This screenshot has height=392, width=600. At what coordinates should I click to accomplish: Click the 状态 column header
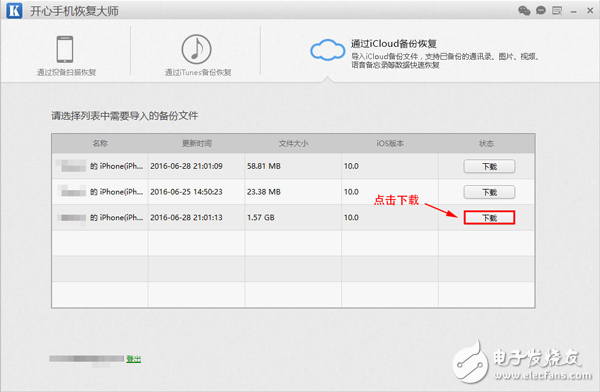[486, 144]
